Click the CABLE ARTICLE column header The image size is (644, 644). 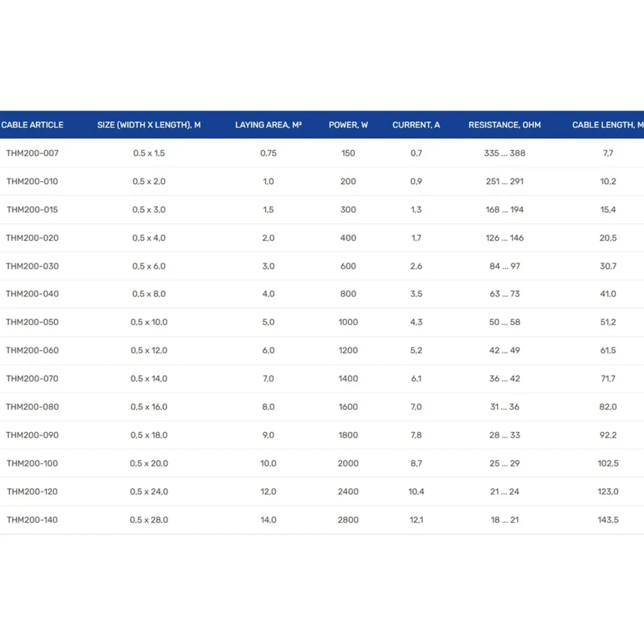point(32,125)
